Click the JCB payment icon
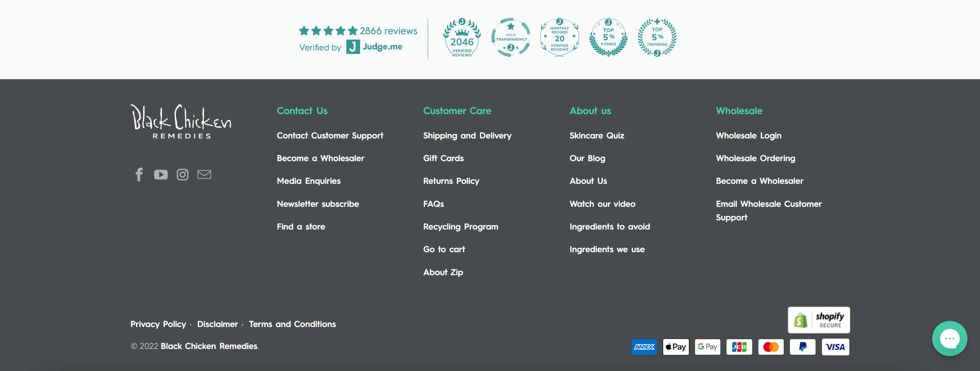980x371 pixels. click(x=739, y=347)
